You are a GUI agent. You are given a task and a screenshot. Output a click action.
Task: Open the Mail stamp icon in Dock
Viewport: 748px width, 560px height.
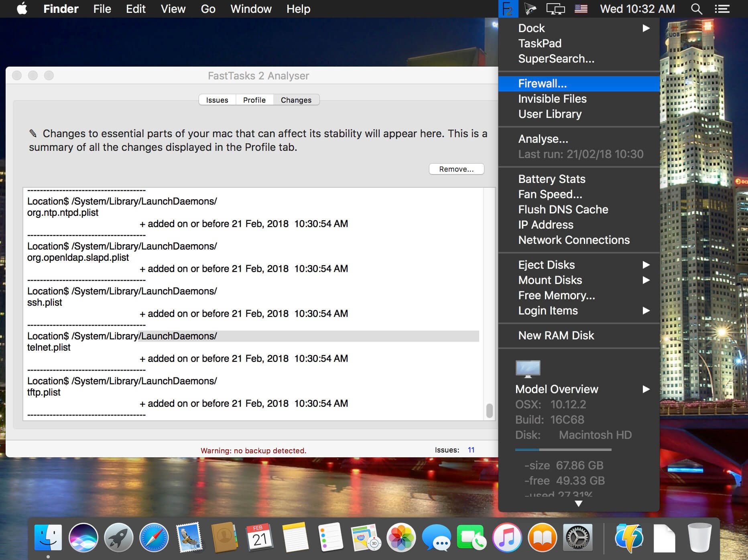[x=189, y=538]
